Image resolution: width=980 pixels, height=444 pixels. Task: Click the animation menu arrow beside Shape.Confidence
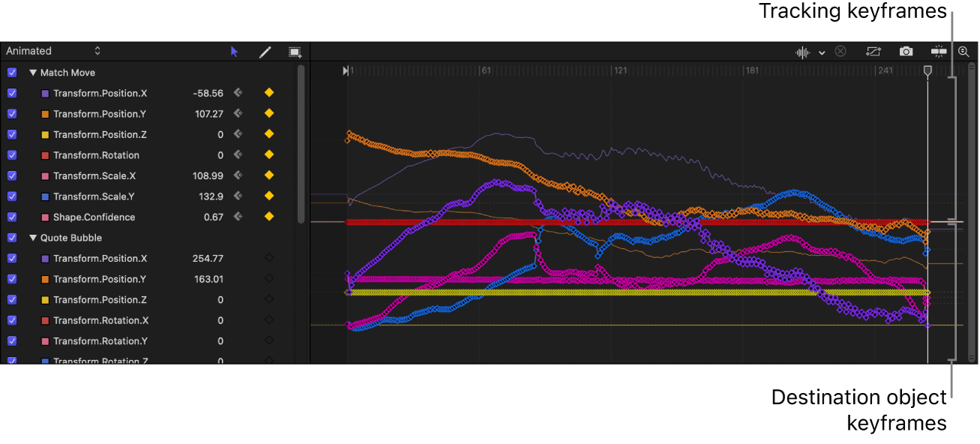click(x=237, y=217)
